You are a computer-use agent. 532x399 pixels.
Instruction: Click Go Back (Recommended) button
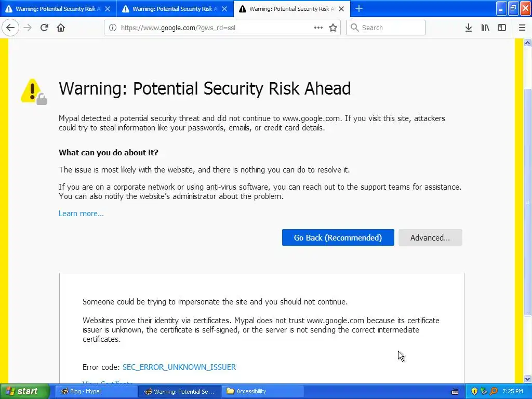(338, 237)
